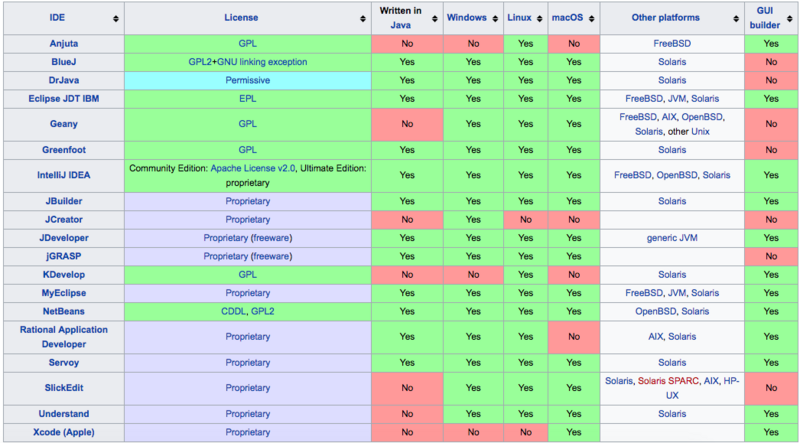Open the Servoy IDE link
800x443 pixels.
click(x=64, y=362)
